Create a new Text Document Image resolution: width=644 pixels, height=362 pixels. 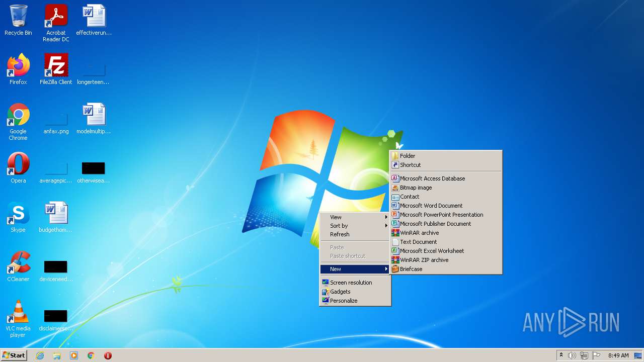point(446,242)
